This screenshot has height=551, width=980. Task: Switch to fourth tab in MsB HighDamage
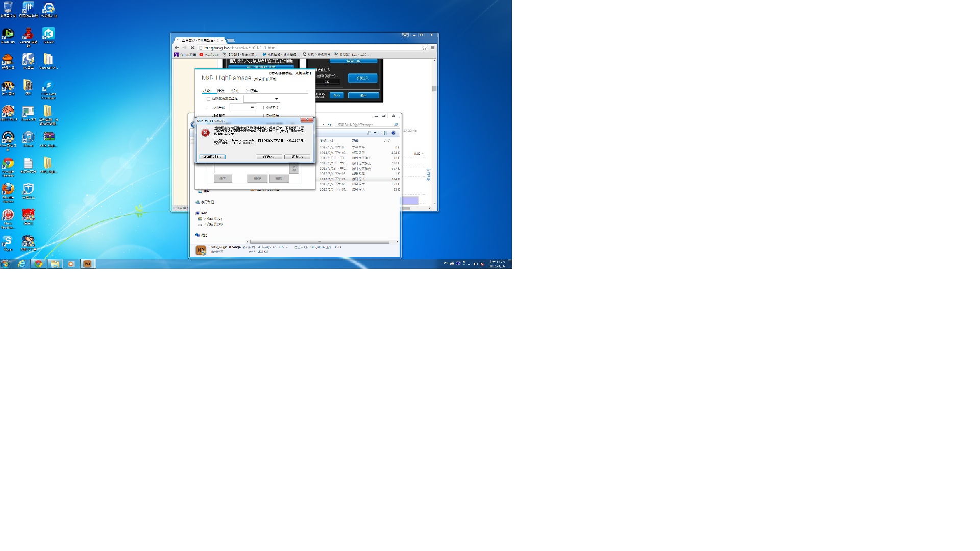pos(252,91)
